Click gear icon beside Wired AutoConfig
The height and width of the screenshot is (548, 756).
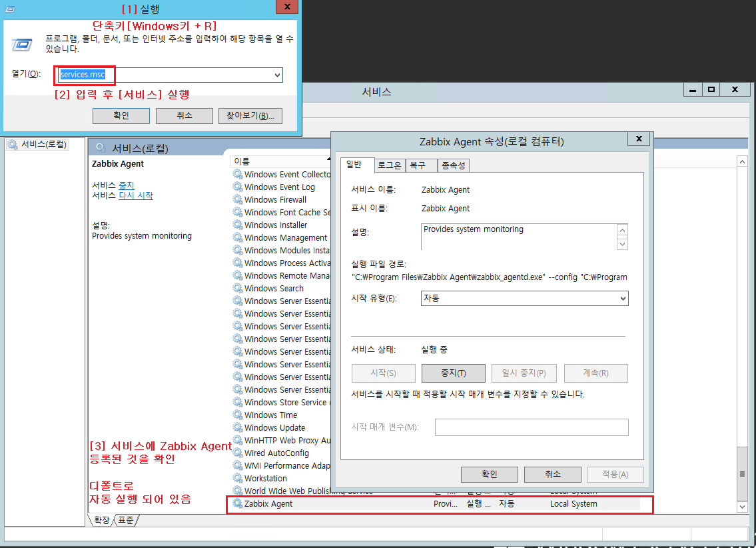pos(238,453)
